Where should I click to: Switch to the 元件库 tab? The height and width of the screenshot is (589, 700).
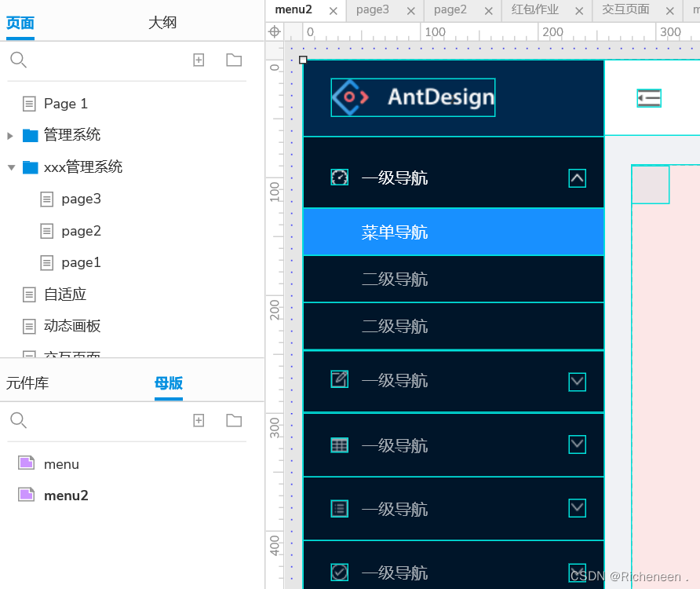click(x=29, y=382)
